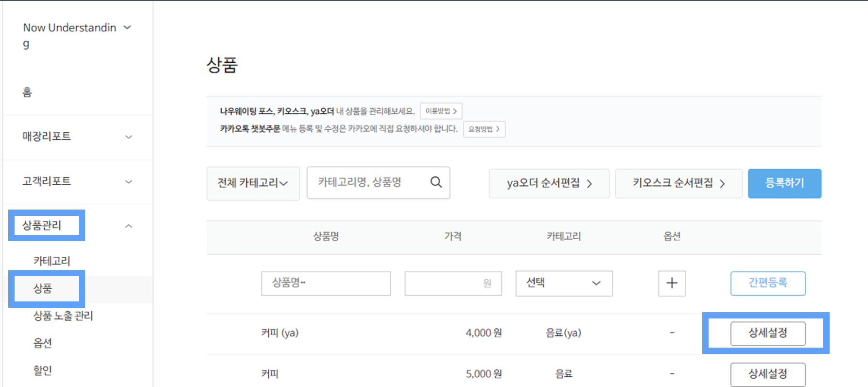Select 상품 submenu item
The width and height of the screenshot is (868, 387).
click(43, 289)
